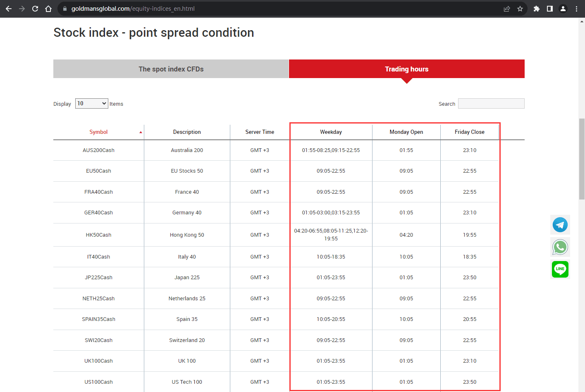This screenshot has height=392, width=585.
Task: Click the Symbol column sort arrow
Action: tap(141, 132)
